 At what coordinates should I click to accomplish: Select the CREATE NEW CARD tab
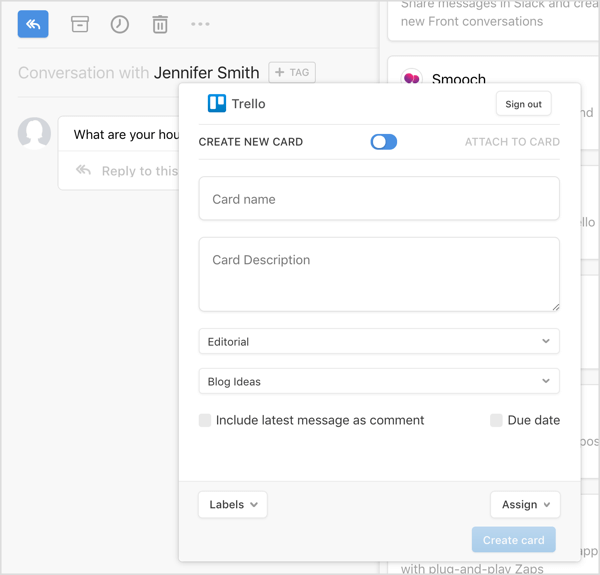click(251, 142)
